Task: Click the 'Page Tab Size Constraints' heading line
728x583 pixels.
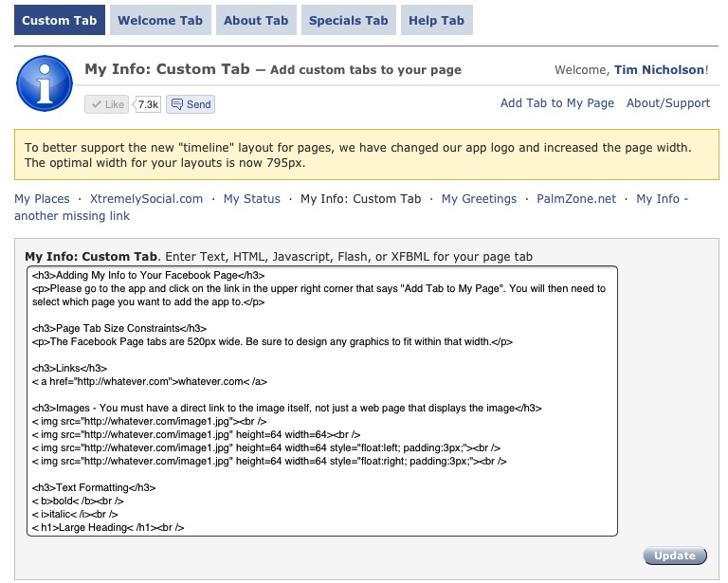Action: (119, 328)
